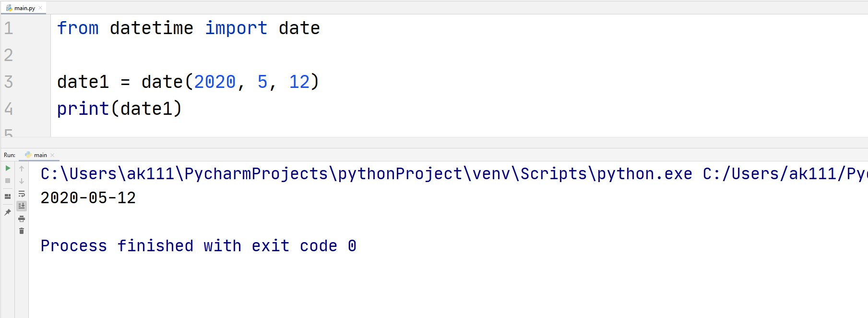
Task: Click the Stop process icon
Action: click(8, 181)
